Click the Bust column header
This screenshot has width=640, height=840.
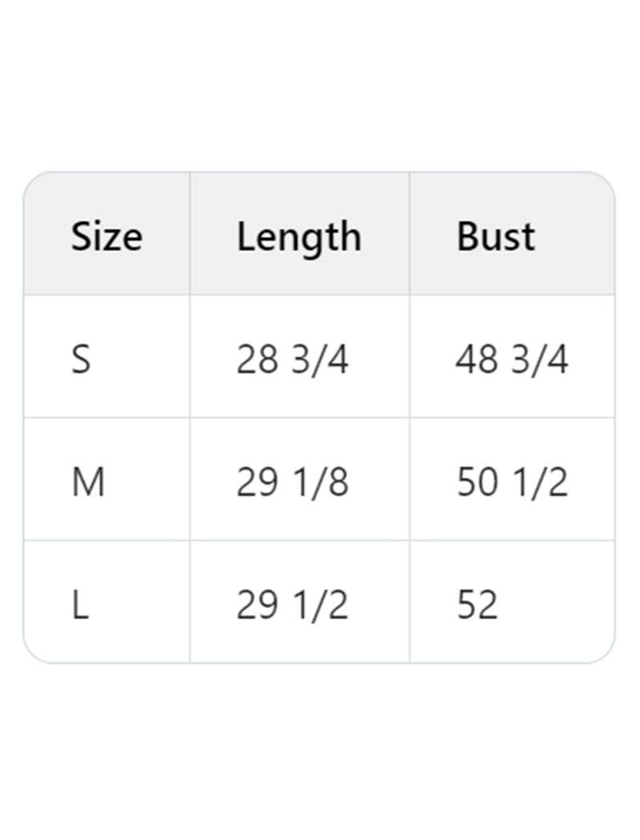pos(495,237)
